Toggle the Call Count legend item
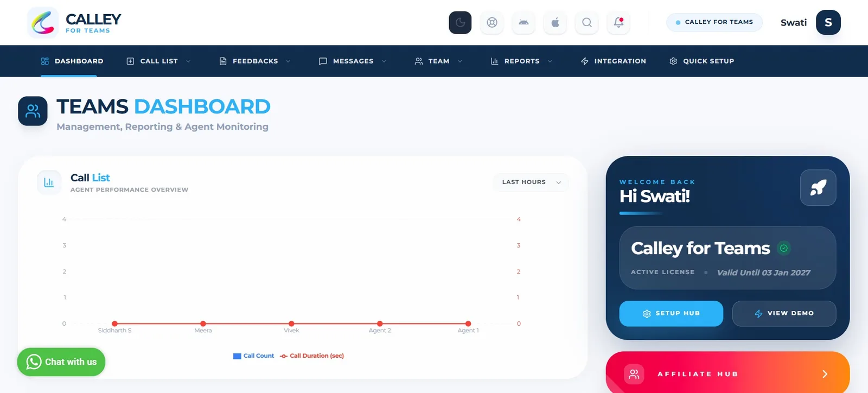 (253, 356)
